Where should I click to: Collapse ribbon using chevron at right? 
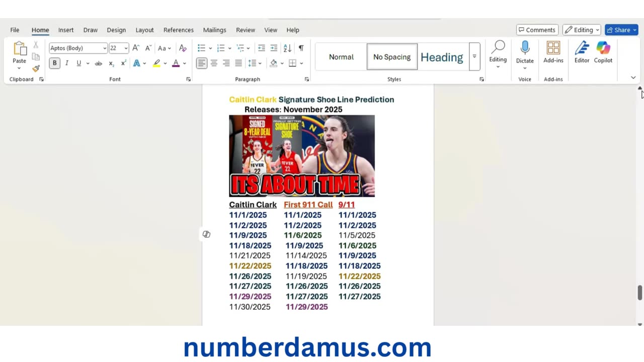[633, 78]
